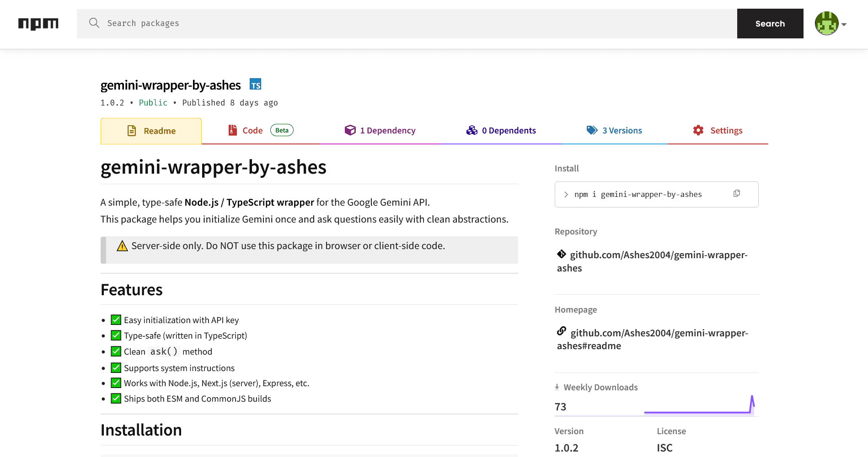Screen dimensions: 868x457
Task: Click checkmark beside Ships both ESM and CommonJS
Action: click(116, 399)
